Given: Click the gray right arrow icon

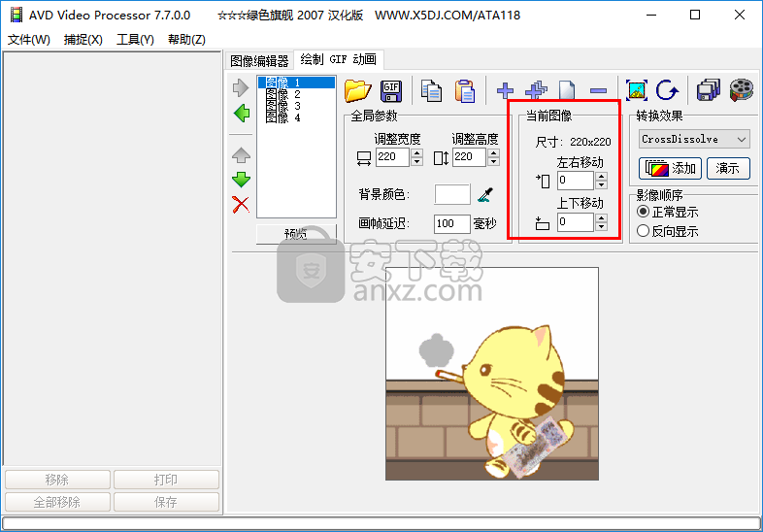Looking at the screenshot, I should (x=241, y=88).
